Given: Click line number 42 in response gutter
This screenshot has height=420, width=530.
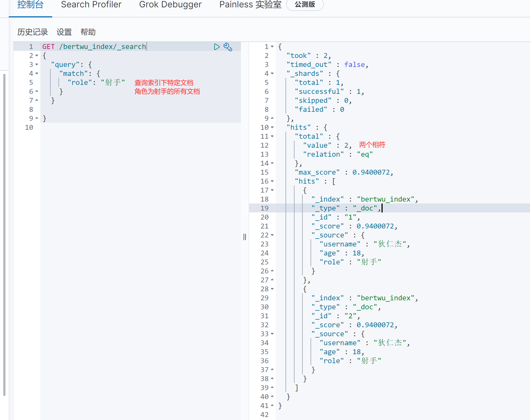Looking at the screenshot, I should 264,415.
